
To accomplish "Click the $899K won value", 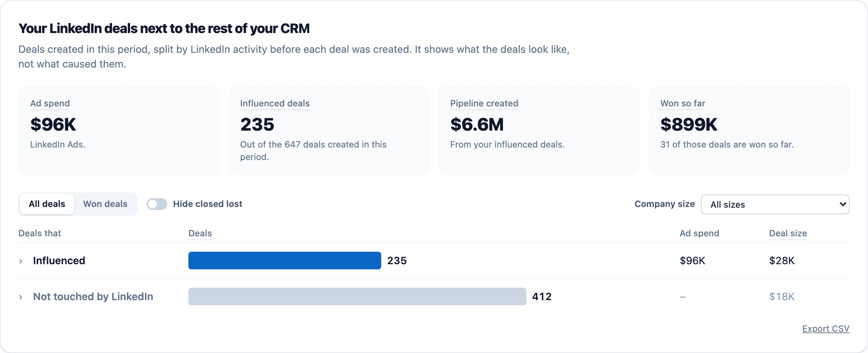I will [689, 124].
